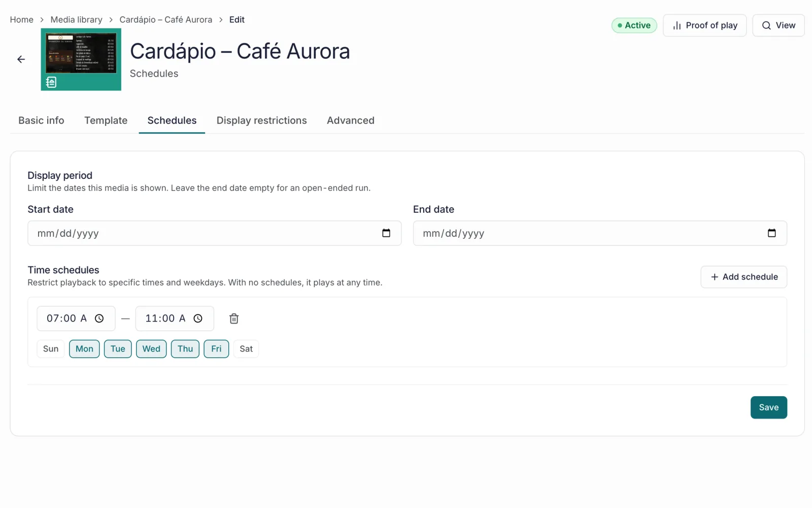Image resolution: width=812 pixels, height=508 pixels.
Task: Open Cardápio – Café Aurora breadcrumb
Action: (166, 20)
